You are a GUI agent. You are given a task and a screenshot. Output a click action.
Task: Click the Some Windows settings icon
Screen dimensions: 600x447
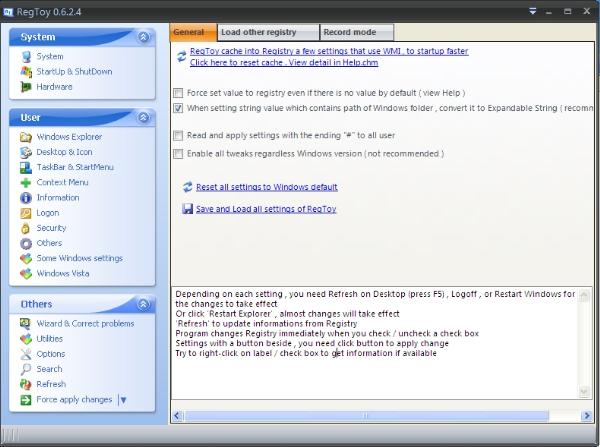coord(26,259)
